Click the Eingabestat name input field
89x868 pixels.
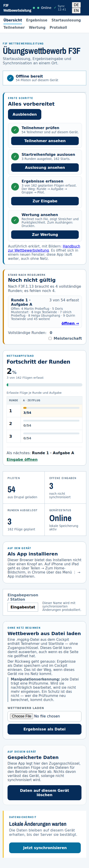click(23, 607)
